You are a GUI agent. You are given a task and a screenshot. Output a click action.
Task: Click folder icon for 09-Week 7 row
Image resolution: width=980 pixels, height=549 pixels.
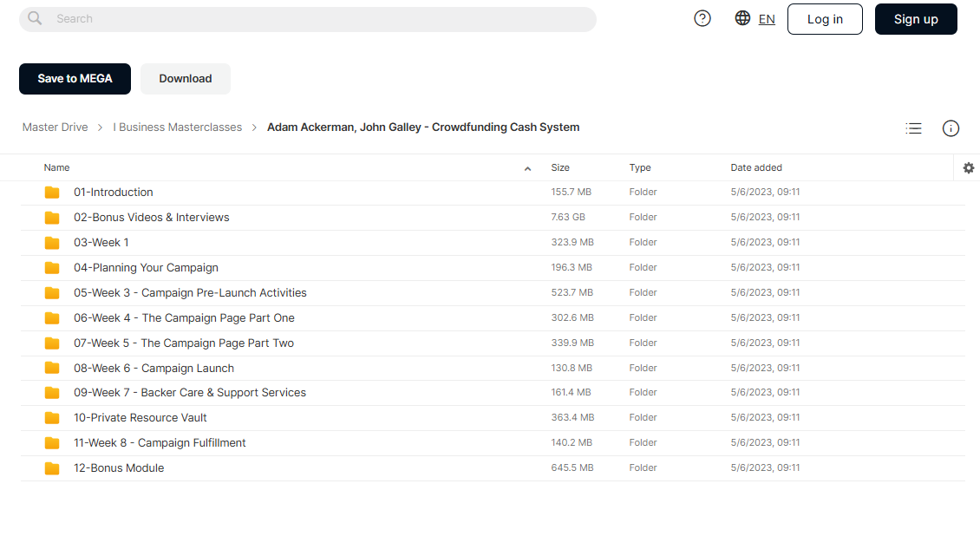click(x=52, y=393)
